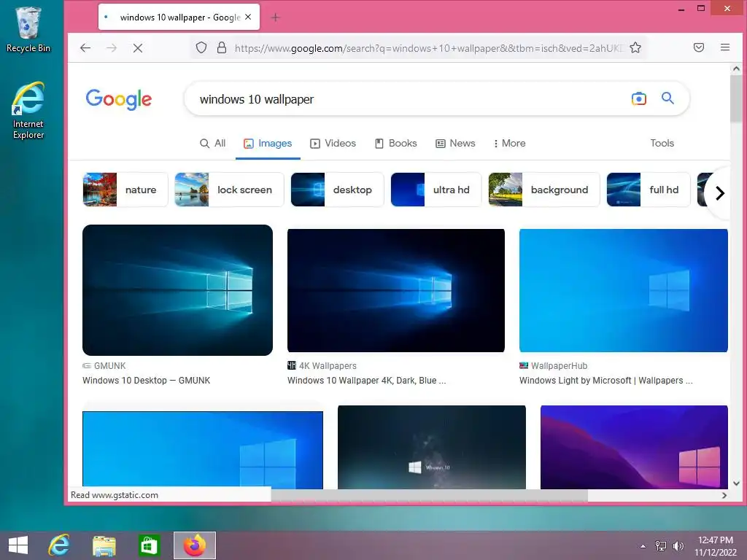Save page to Pocket
747x560 pixels.
(699, 47)
